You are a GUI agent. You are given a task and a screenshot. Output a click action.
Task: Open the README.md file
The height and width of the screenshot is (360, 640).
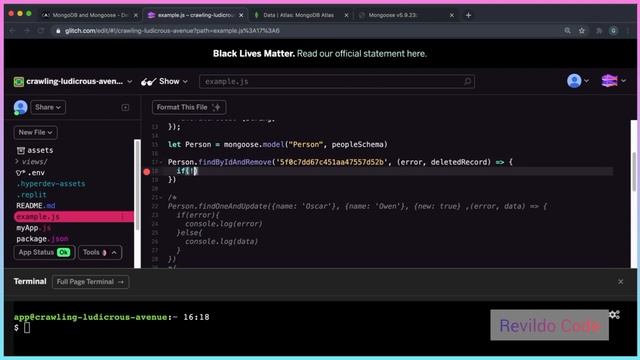[x=36, y=205]
